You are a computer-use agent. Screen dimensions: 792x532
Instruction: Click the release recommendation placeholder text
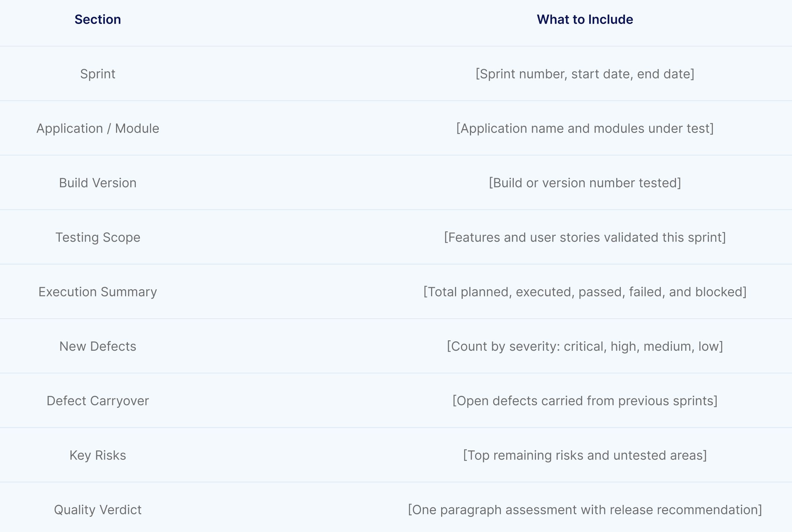tap(585, 509)
